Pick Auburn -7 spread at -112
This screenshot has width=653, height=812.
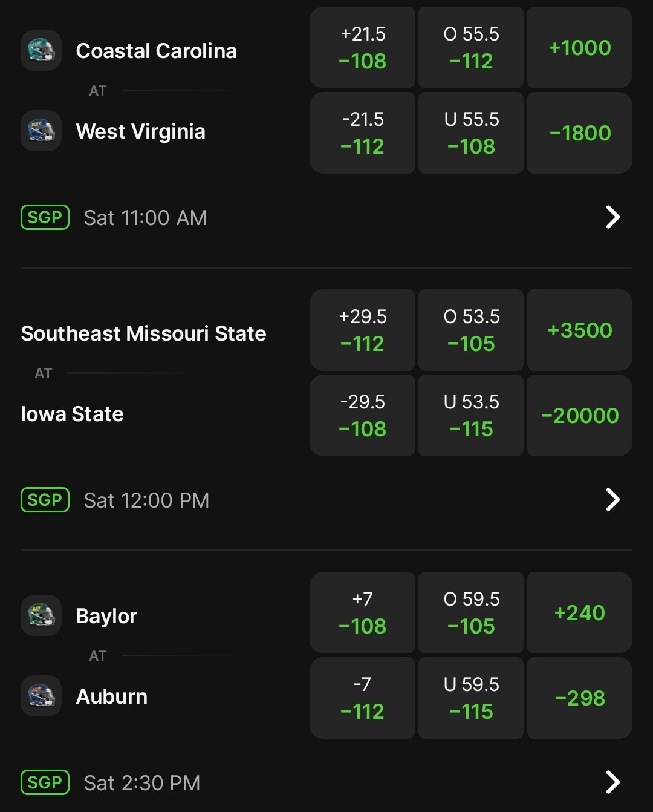click(362, 698)
